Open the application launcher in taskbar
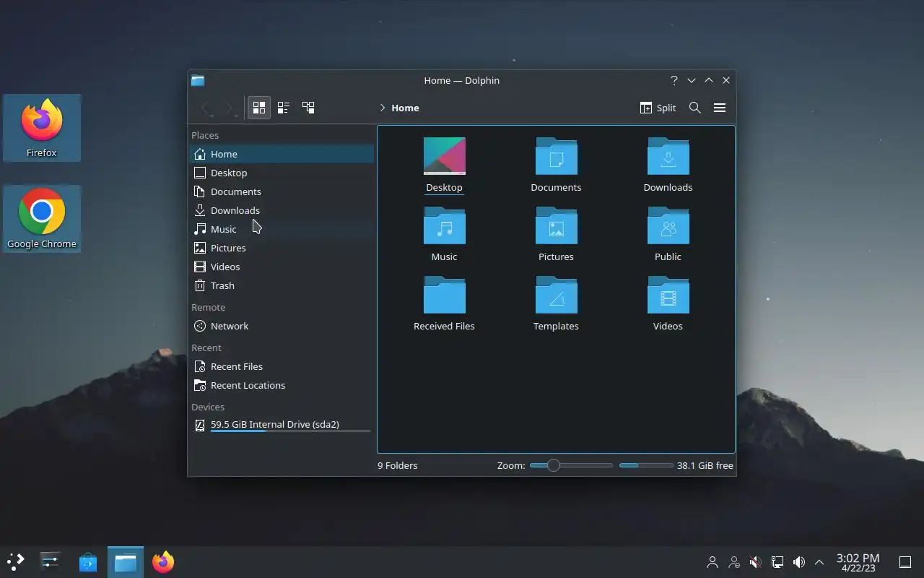This screenshot has width=924, height=578. click(15, 561)
